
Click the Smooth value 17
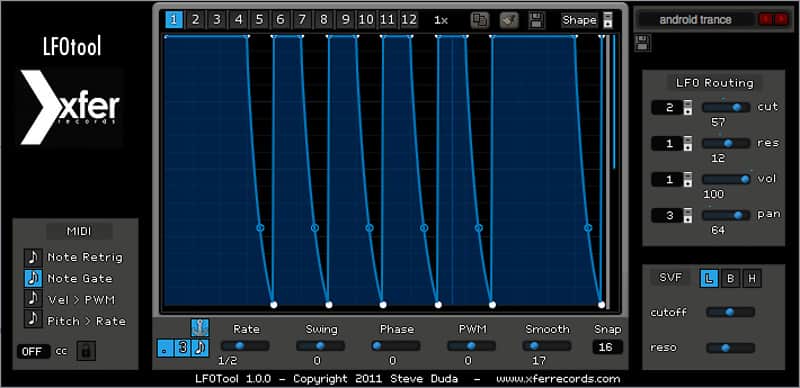(539, 361)
